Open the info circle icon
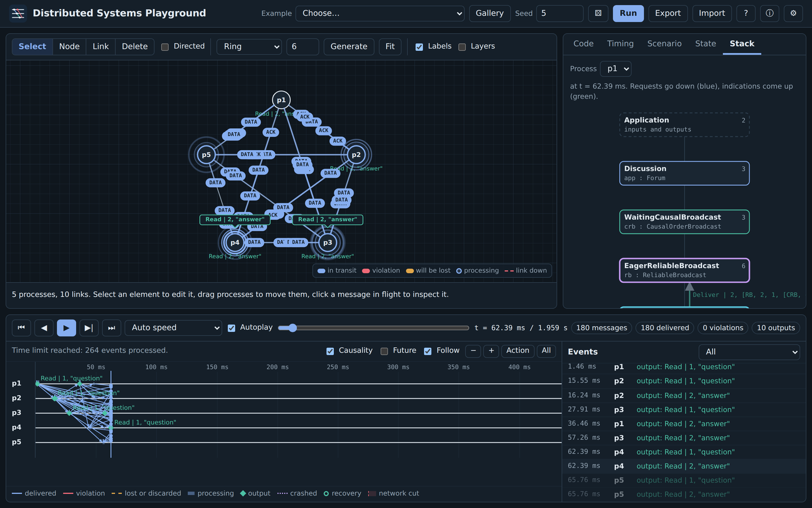 [x=770, y=13]
